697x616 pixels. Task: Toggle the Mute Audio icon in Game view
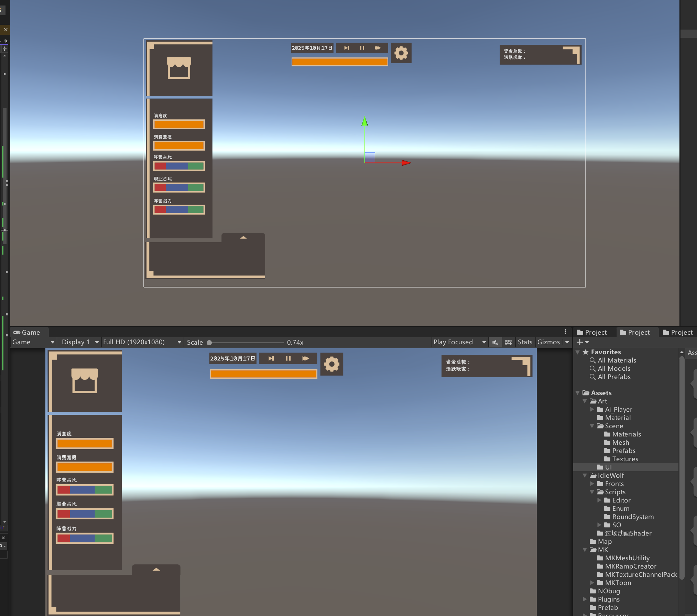point(495,342)
